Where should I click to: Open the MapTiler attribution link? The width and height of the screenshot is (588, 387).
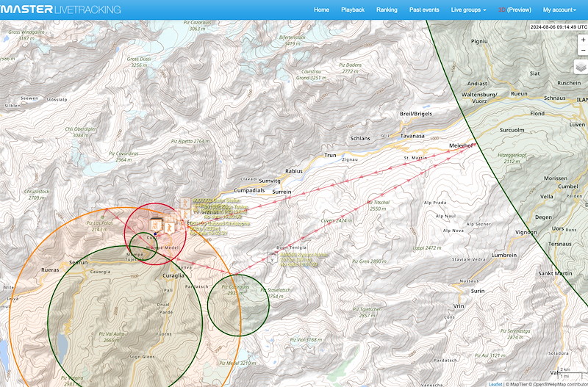click(518, 384)
